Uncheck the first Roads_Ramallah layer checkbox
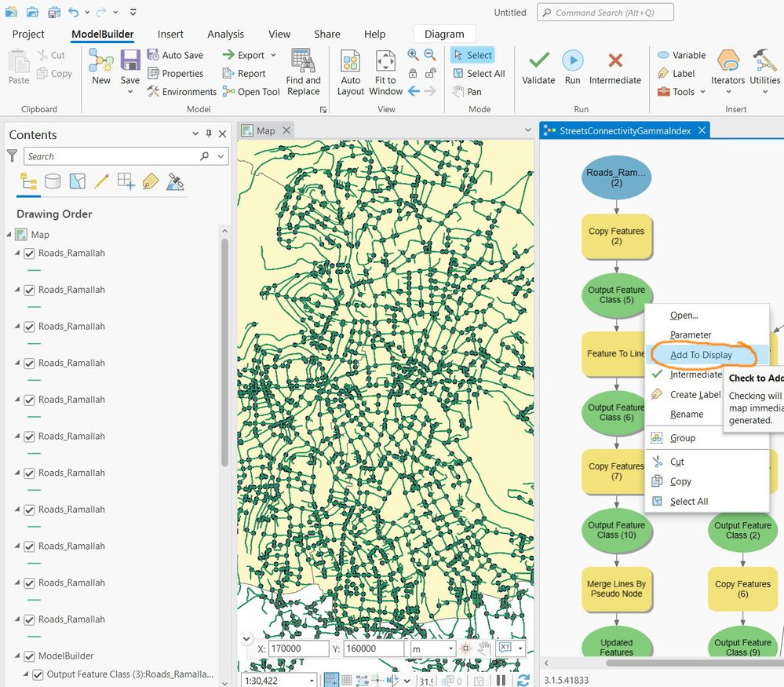 [30, 254]
